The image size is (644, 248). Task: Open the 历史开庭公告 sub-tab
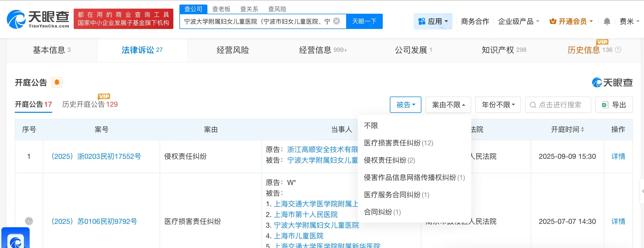point(90,104)
